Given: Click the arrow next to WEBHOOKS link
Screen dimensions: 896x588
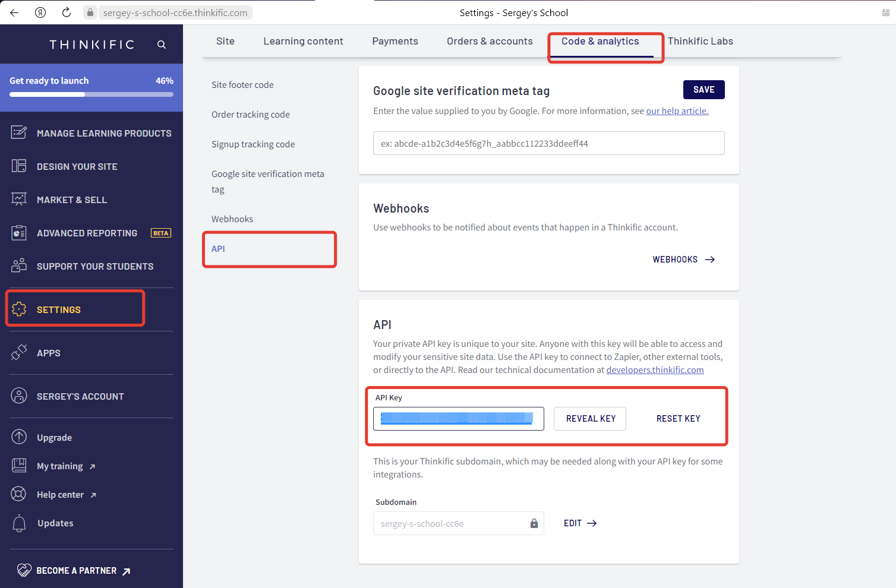Looking at the screenshot, I should pyautogui.click(x=710, y=260).
